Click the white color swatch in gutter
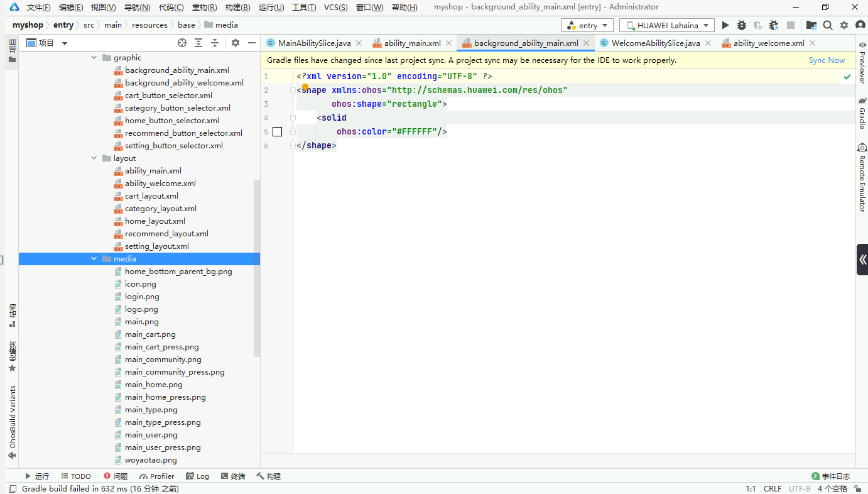 [x=278, y=132]
